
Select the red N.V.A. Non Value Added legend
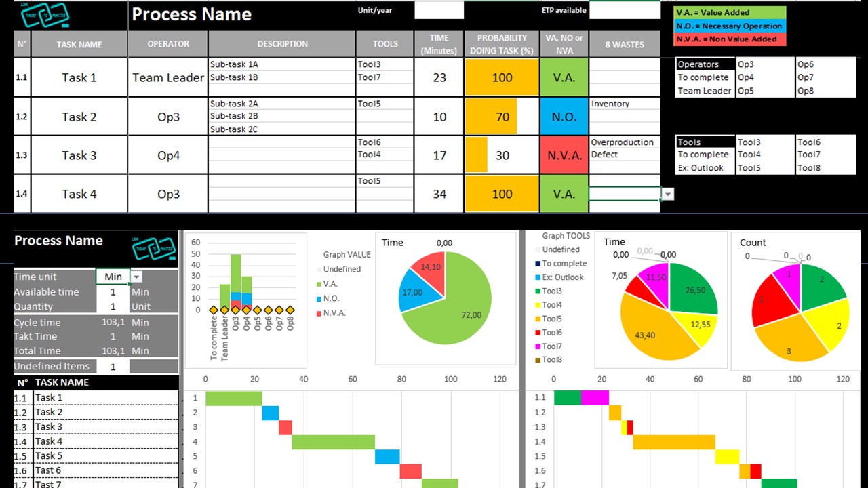click(x=730, y=39)
